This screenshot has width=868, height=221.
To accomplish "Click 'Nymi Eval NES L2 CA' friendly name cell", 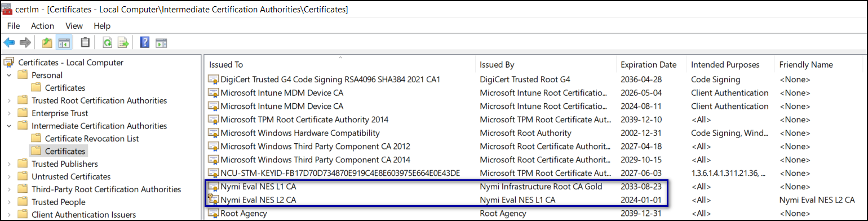I will (817, 200).
